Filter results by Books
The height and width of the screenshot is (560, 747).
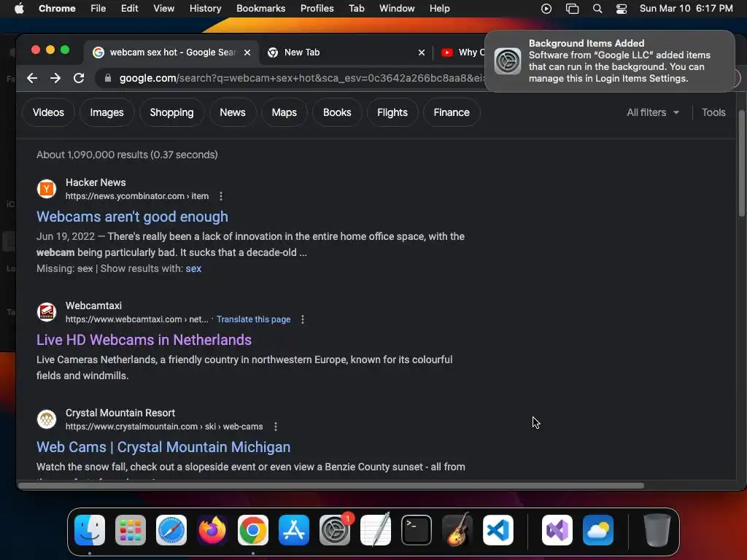pos(337,112)
